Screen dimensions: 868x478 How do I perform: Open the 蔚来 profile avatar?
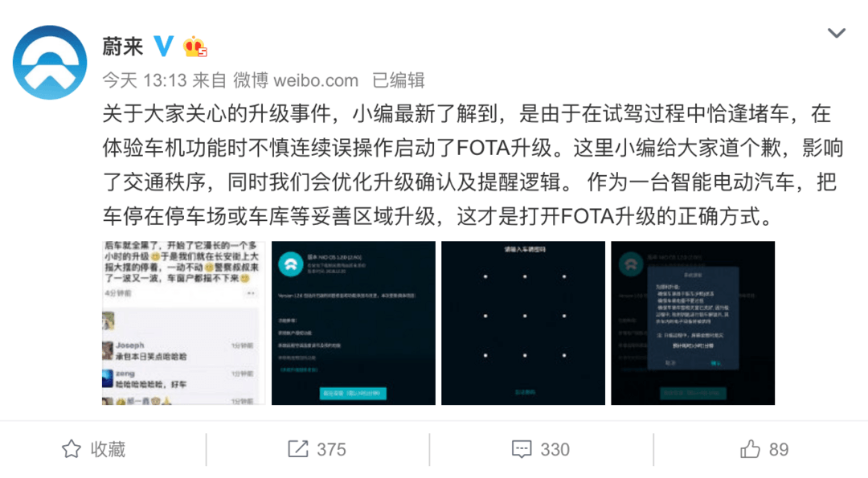point(50,63)
